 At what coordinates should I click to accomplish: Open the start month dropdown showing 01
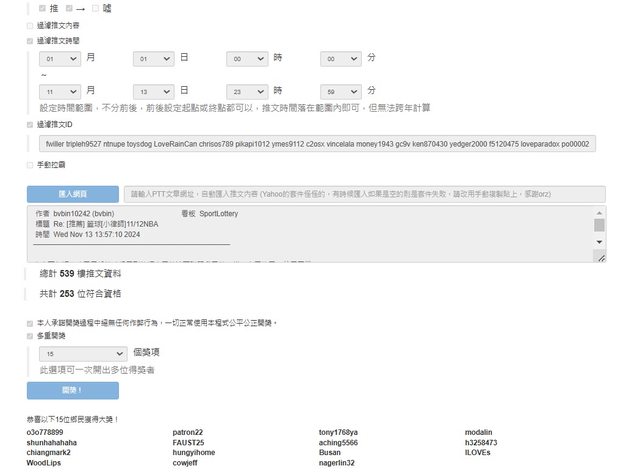59,59
